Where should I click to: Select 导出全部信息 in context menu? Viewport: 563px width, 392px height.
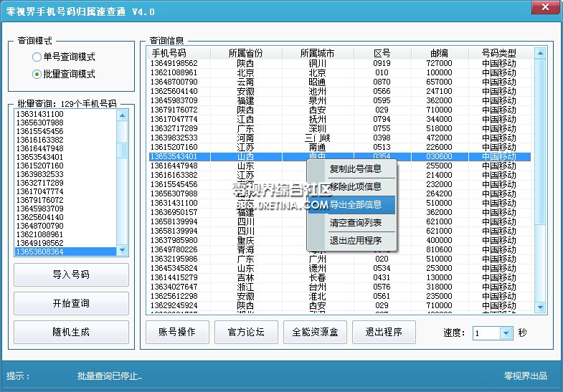coord(355,205)
